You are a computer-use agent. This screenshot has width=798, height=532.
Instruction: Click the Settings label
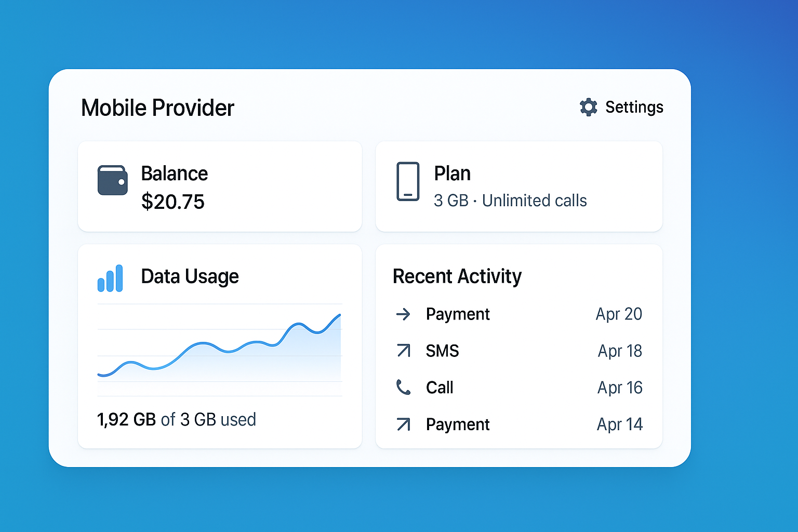pos(634,107)
